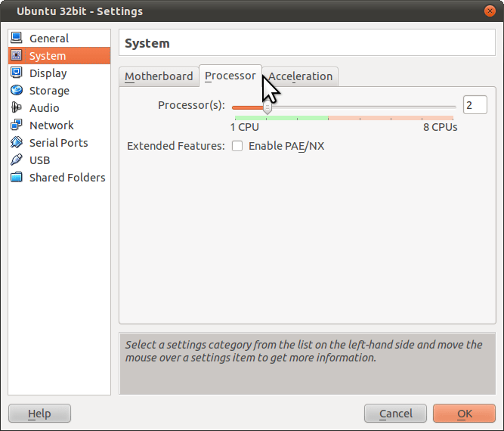Click the Processor(s) slider handle
This screenshot has height=431, width=504.
(x=267, y=107)
